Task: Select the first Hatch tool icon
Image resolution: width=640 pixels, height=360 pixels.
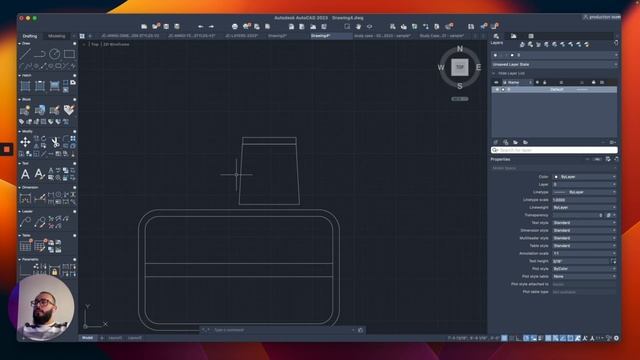Action: tap(25, 86)
